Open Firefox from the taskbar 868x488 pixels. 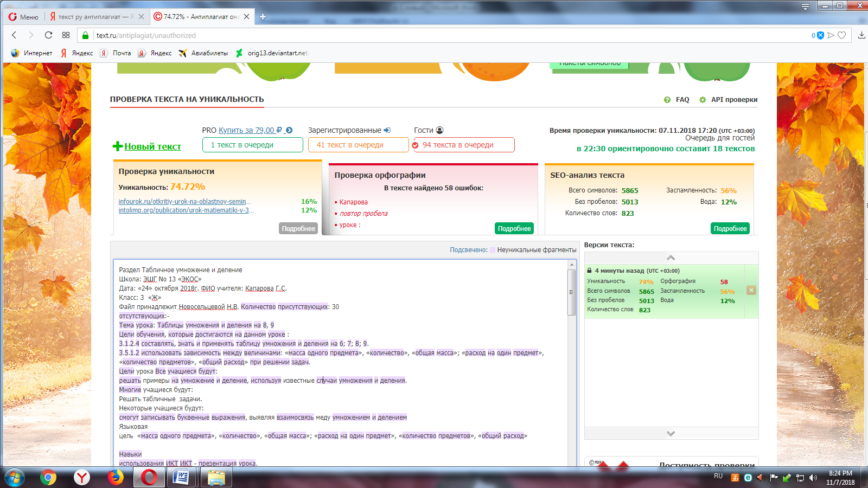[116, 477]
